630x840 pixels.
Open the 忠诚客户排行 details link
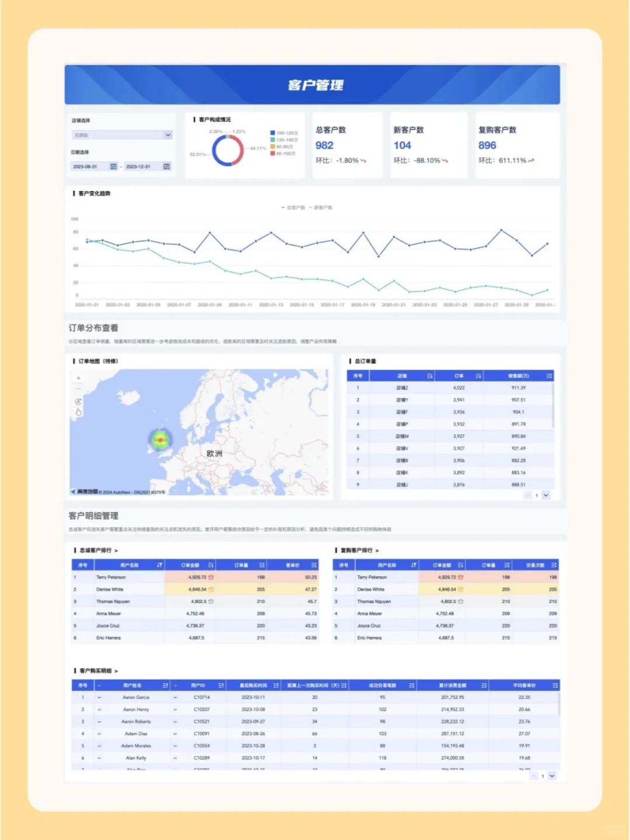point(116,551)
